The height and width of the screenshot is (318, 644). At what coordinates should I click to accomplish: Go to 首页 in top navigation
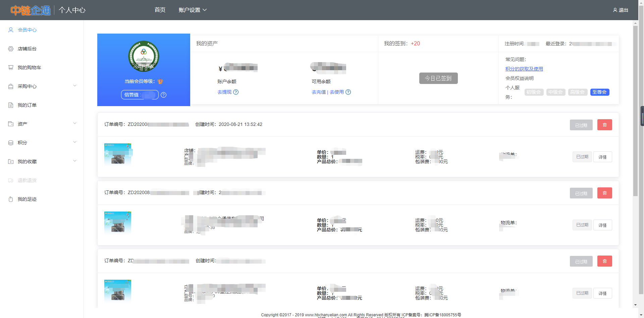(160, 10)
